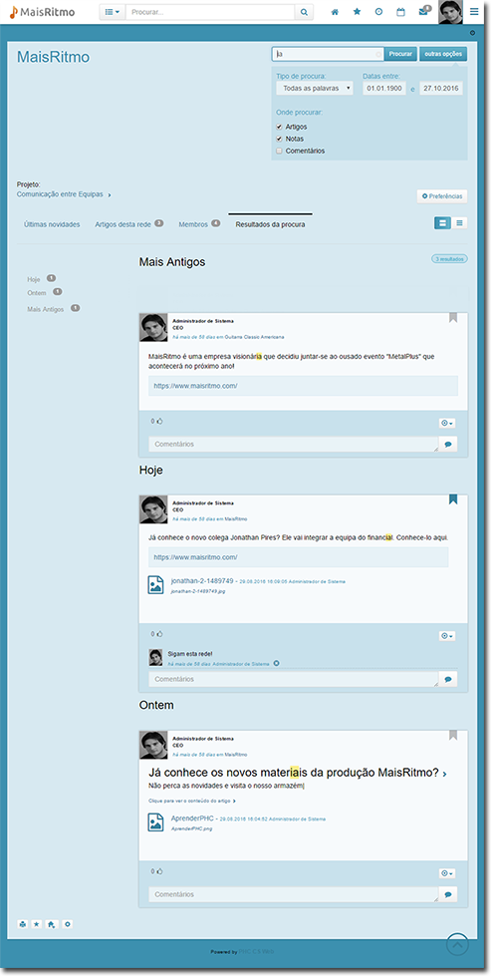Click the AprenderPHC image file icon
The width and height of the screenshot is (494, 980).
(155, 821)
